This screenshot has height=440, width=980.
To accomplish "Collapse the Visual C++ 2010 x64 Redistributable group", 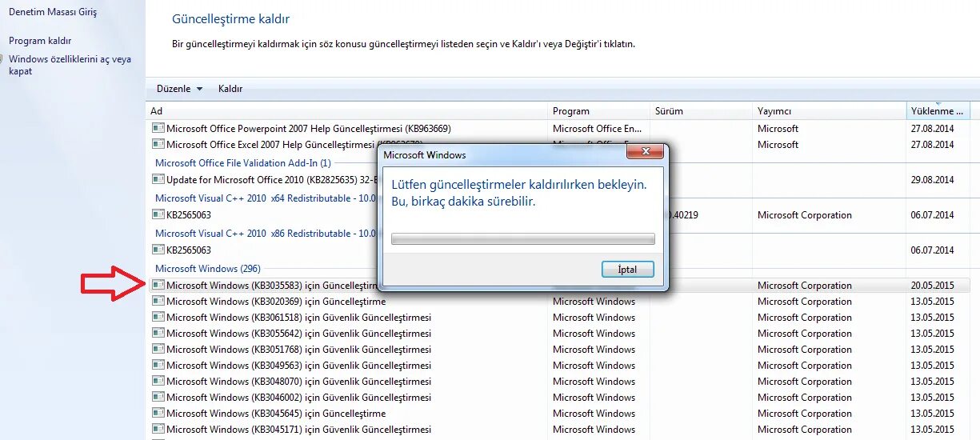I will pyautogui.click(x=266, y=198).
